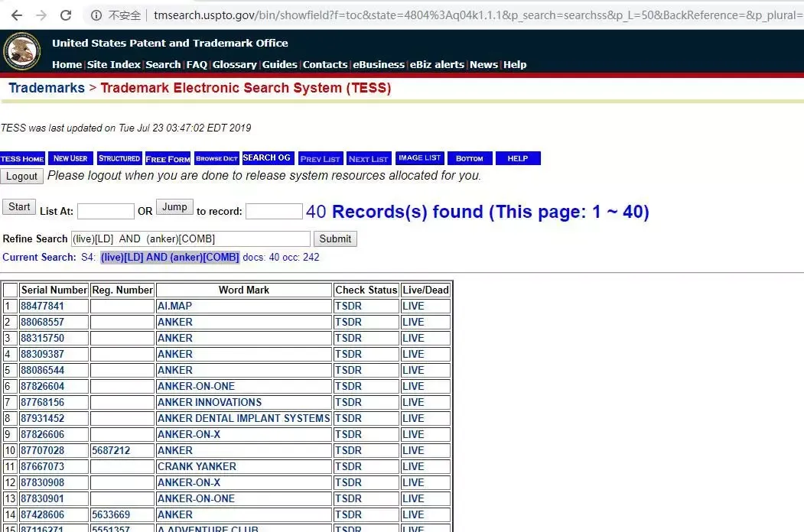Open serial number 88086544

(42, 370)
